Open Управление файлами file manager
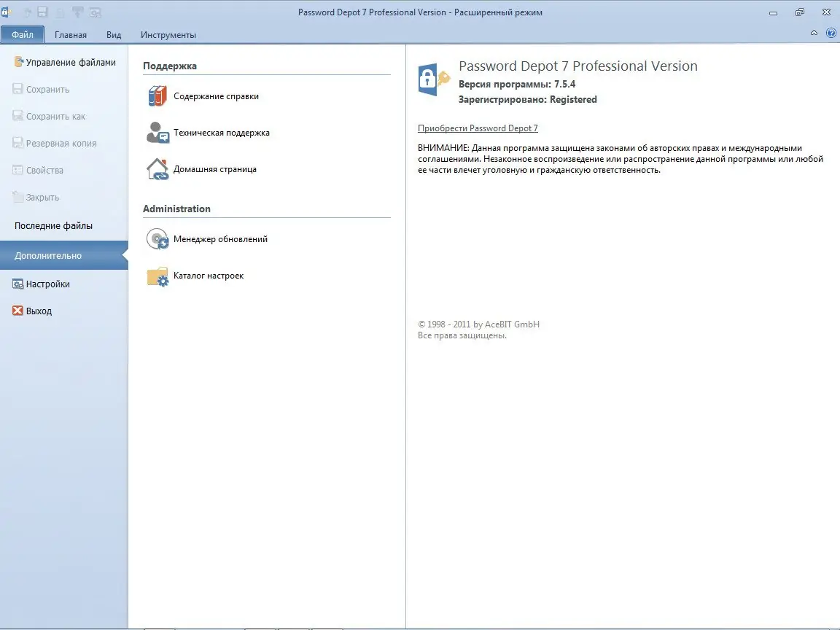 click(x=64, y=62)
